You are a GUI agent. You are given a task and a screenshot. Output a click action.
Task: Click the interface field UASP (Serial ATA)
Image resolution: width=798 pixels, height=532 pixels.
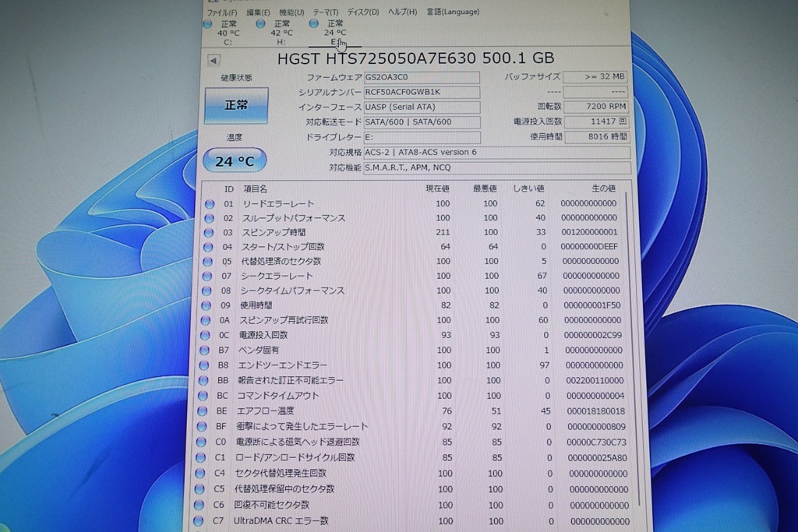422,107
